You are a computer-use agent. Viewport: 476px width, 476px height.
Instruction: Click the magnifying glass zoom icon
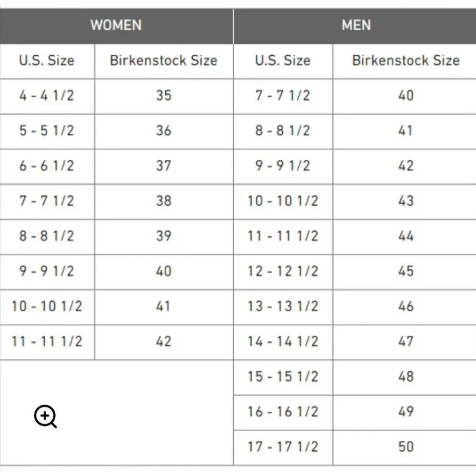click(x=45, y=416)
